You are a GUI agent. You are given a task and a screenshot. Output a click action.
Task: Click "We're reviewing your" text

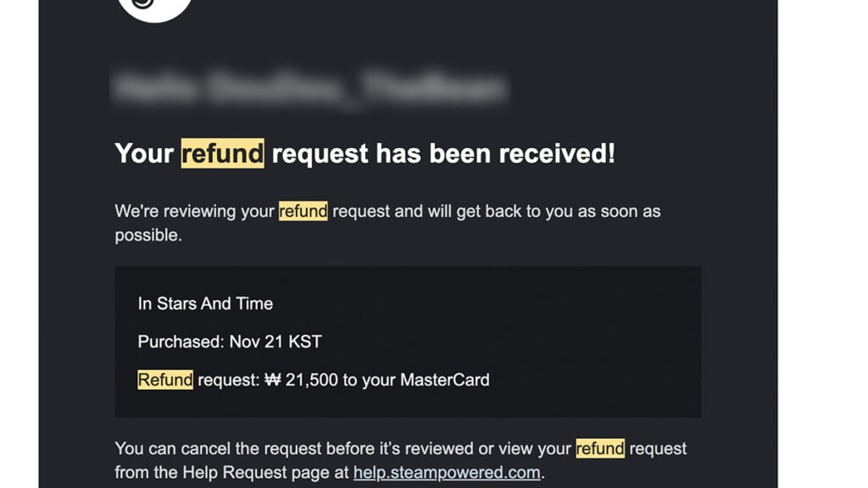[195, 211]
